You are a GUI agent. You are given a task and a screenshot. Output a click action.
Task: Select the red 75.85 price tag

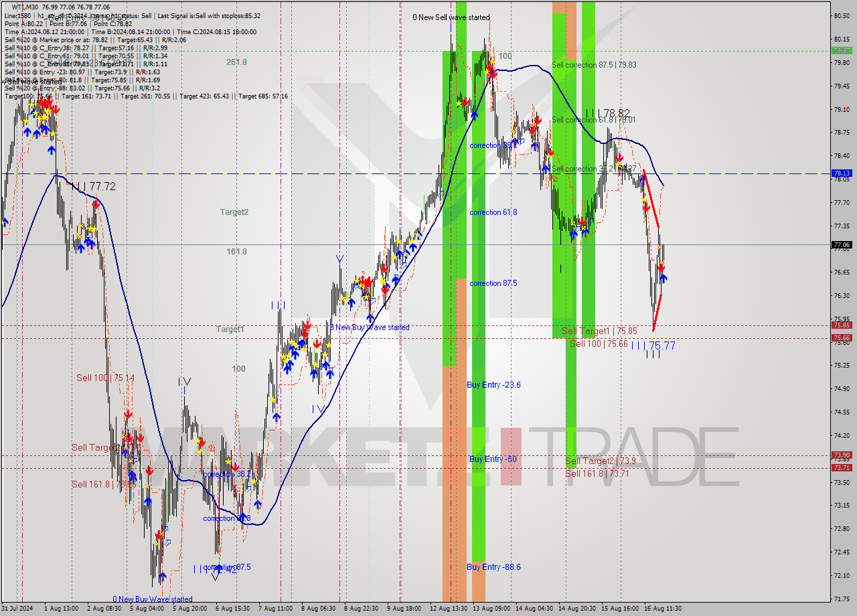tap(842, 325)
